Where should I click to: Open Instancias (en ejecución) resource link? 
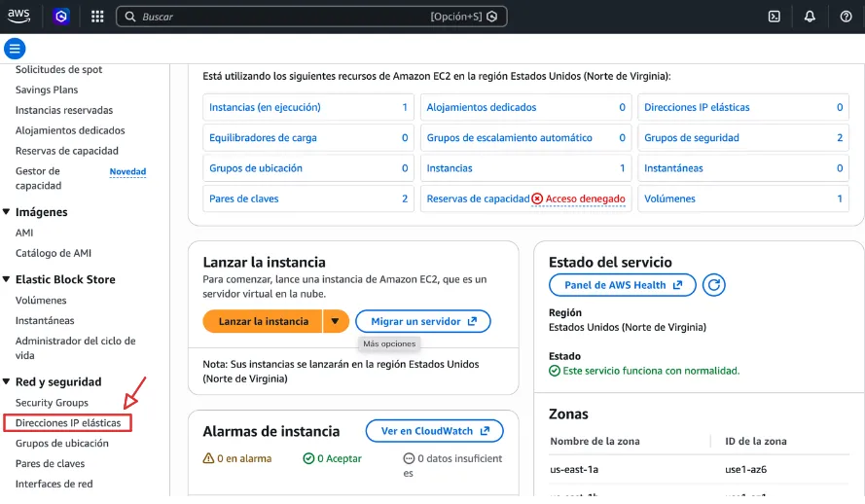265,108
